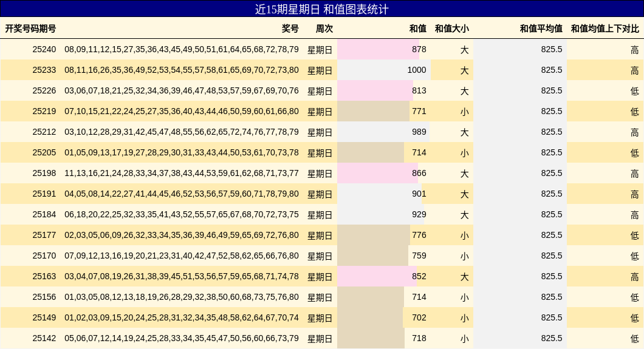Click period number 25170
Viewport: 644px width, 349px height.
[44, 256]
